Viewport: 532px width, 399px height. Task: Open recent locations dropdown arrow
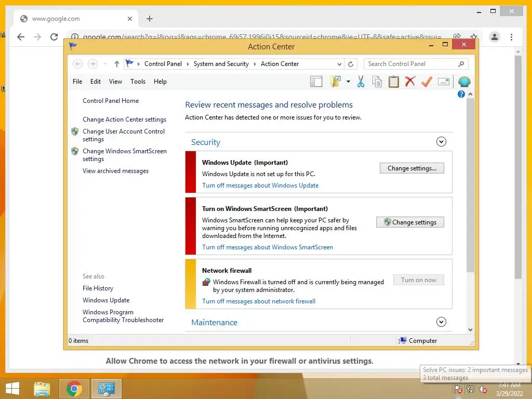click(x=105, y=64)
